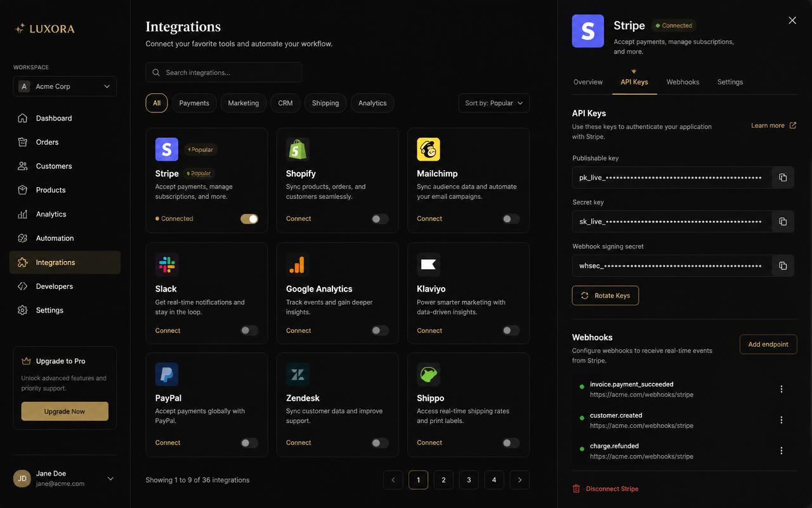
Task: Enable the Shopify integration toggle
Action: 380,219
